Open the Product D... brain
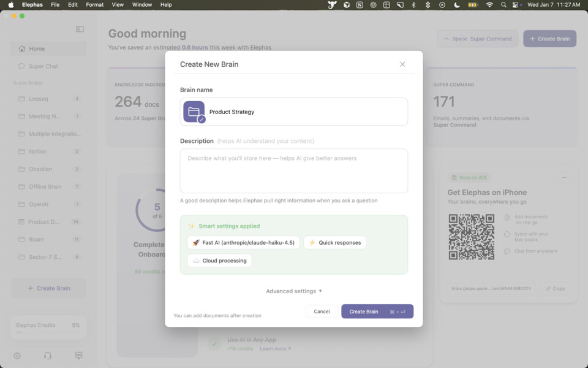 [x=48, y=221]
